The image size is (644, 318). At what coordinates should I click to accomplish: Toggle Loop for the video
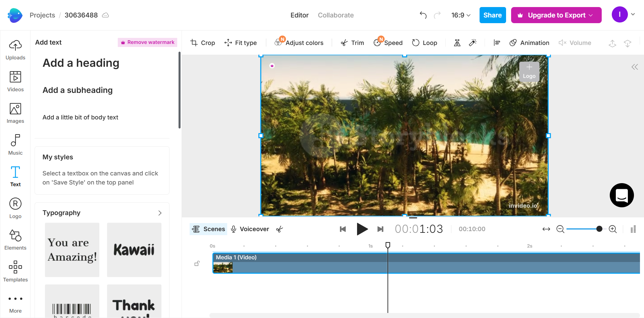point(425,43)
